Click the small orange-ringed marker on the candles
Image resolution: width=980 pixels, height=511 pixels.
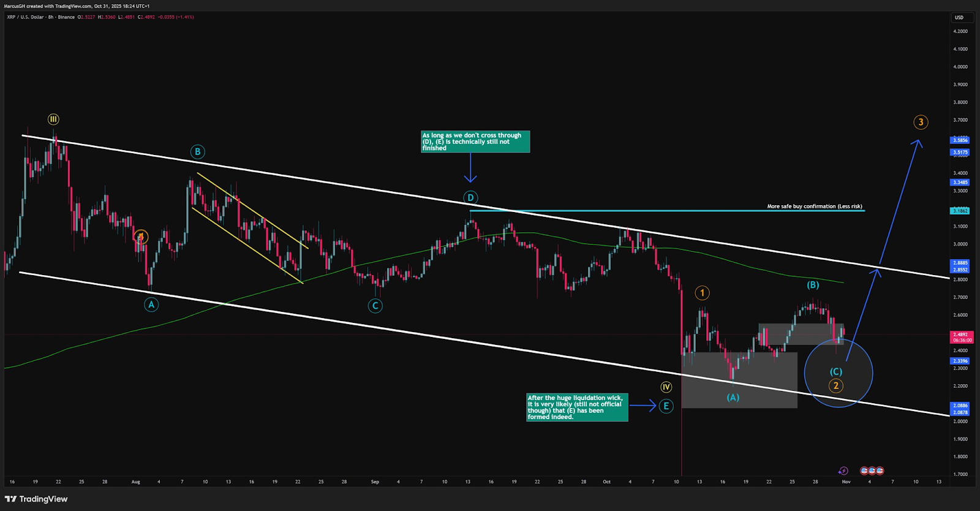(141, 237)
